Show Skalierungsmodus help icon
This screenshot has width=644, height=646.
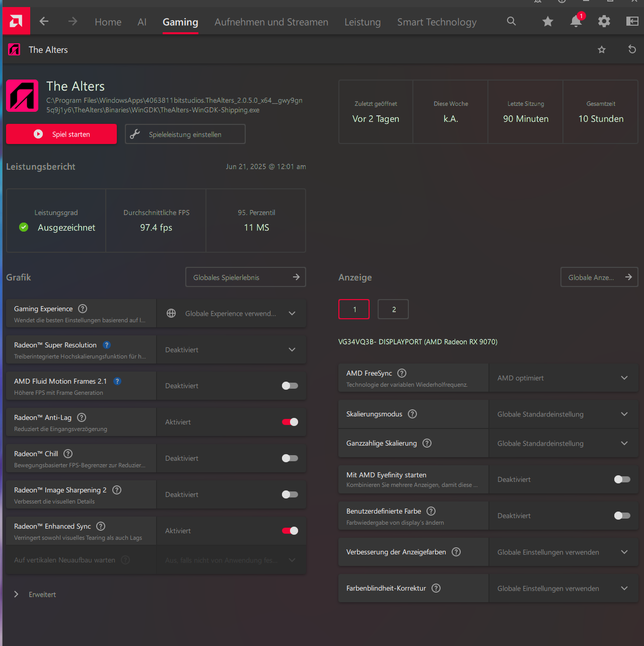pyautogui.click(x=412, y=414)
